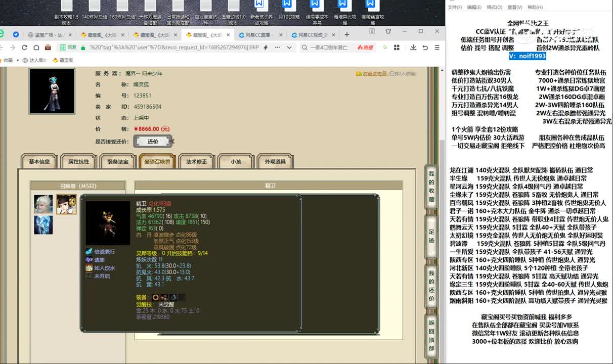This screenshot has width=613, height=364.
Task: Open the downloads icon in browser toolbar
Action: [x=413, y=48]
